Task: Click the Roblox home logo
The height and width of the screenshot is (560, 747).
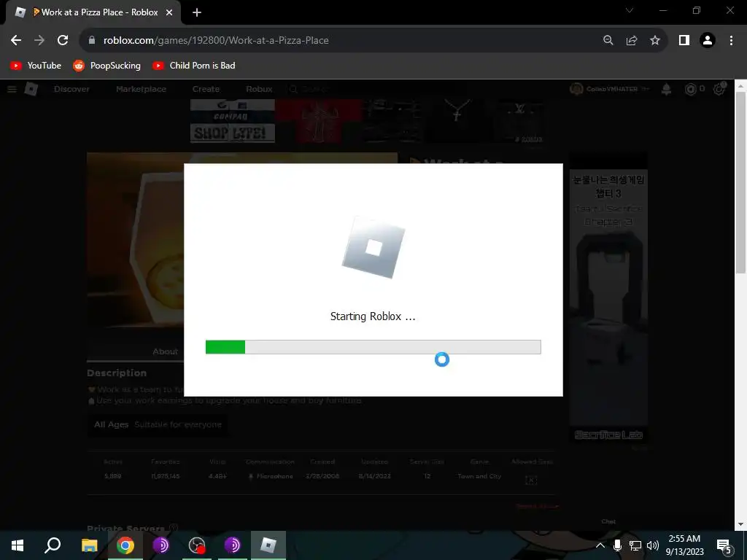Action: (x=31, y=89)
